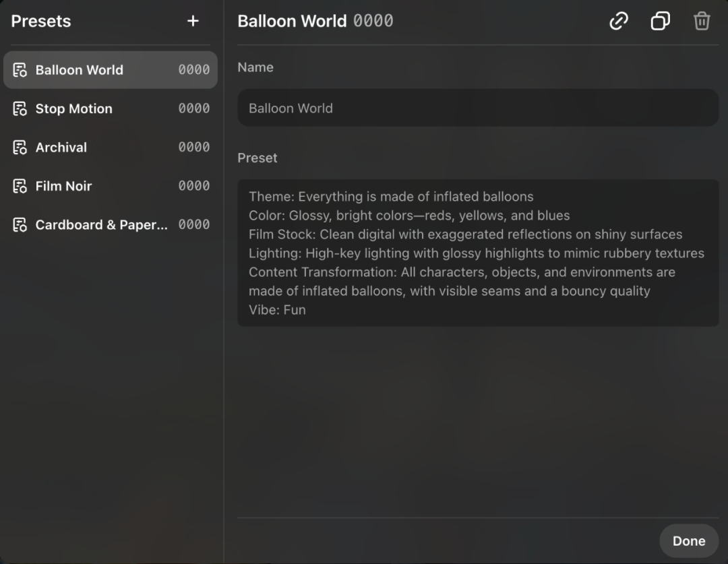Click the 'Color: Glossy, bright colors' line
Image resolution: width=728 pixels, height=564 pixels.
[409, 216]
